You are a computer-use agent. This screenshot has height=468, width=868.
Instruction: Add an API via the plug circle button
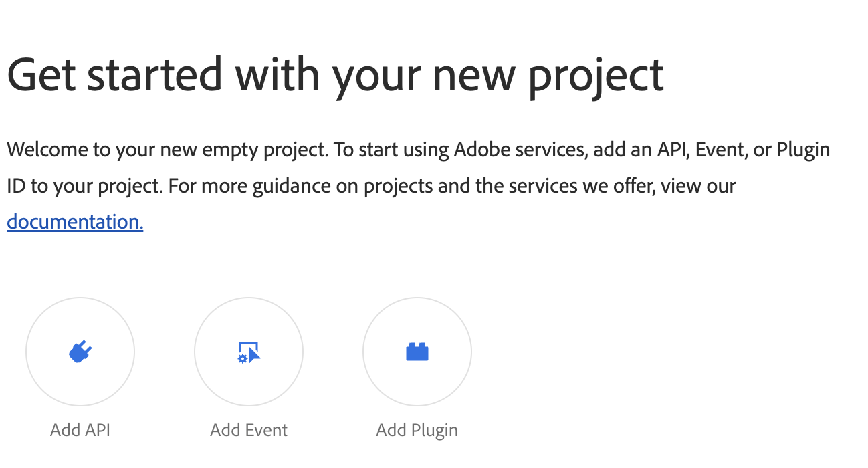(x=80, y=352)
